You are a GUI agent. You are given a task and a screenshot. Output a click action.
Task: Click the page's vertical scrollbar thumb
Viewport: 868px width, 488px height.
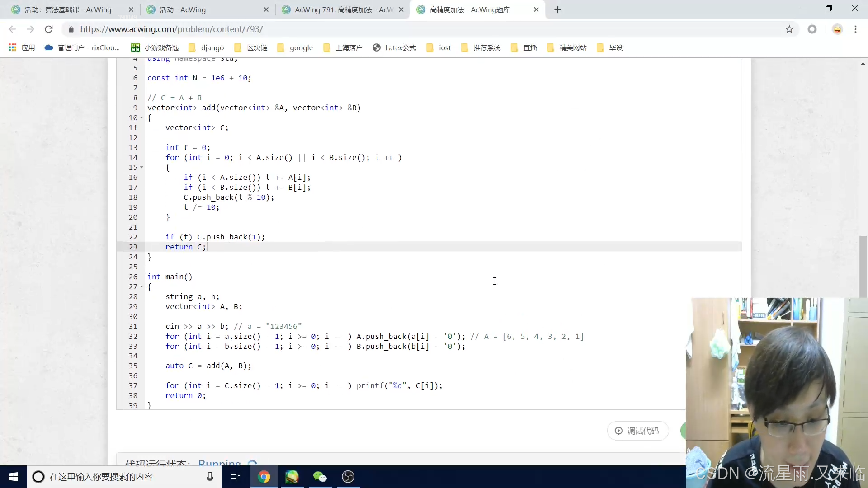[863, 267]
